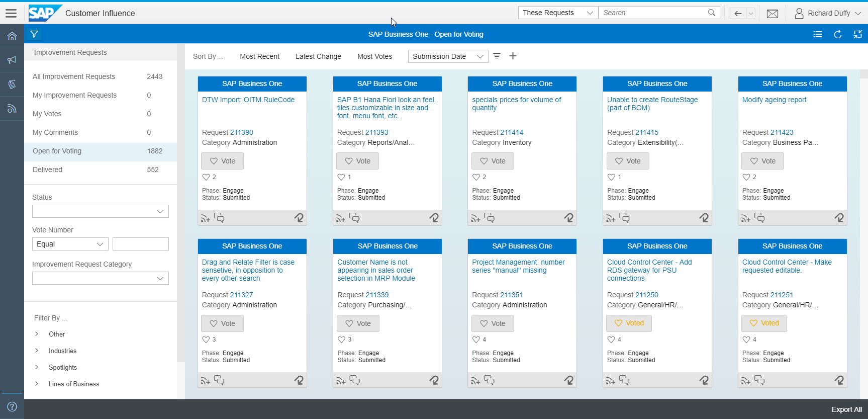Screen dimensions: 868x419
Task: Open the mail envelope icon
Action: click(773, 14)
